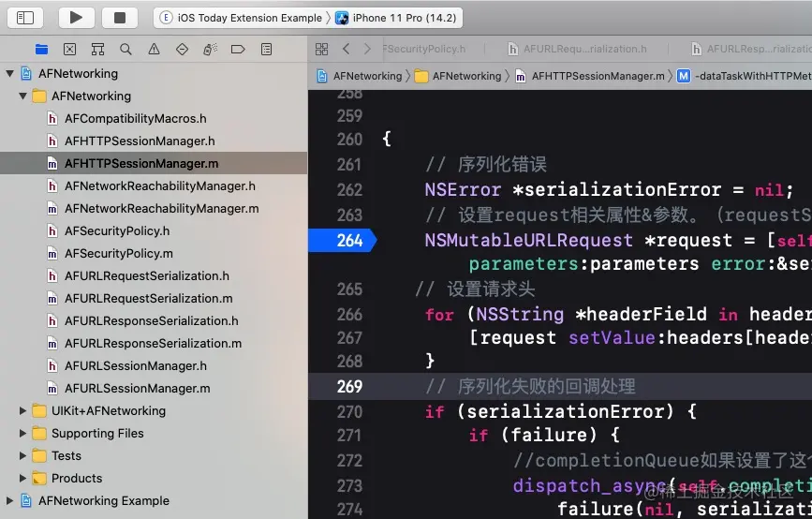Click setValue on line 267
Image resolution: width=812 pixels, height=519 pixels.
pyautogui.click(x=612, y=337)
